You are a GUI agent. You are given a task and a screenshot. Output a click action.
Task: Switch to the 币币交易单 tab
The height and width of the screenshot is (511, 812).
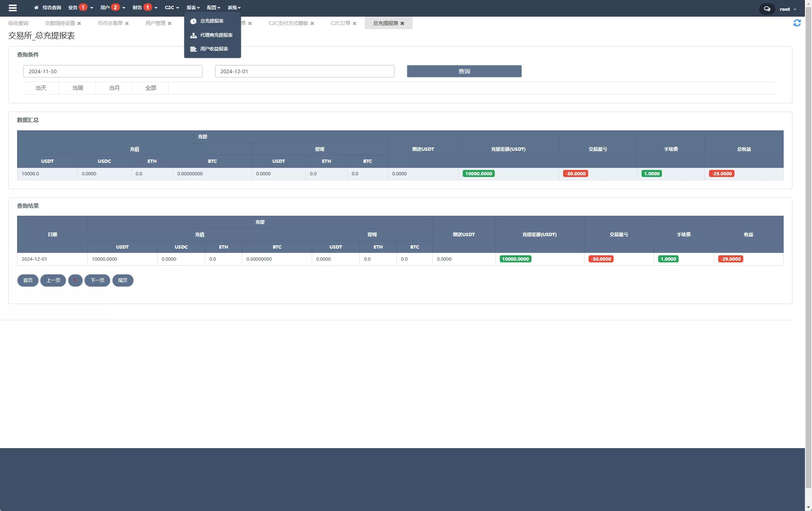click(x=110, y=23)
